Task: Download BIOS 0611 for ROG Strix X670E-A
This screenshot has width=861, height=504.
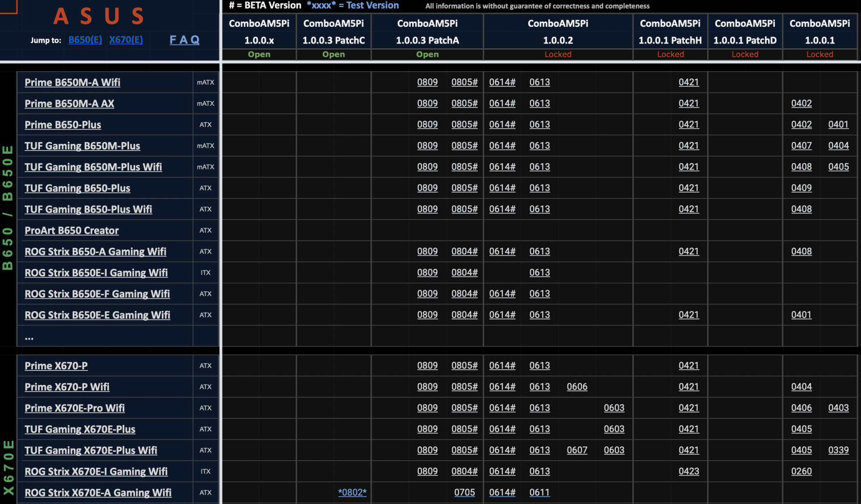Action: click(539, 492)
